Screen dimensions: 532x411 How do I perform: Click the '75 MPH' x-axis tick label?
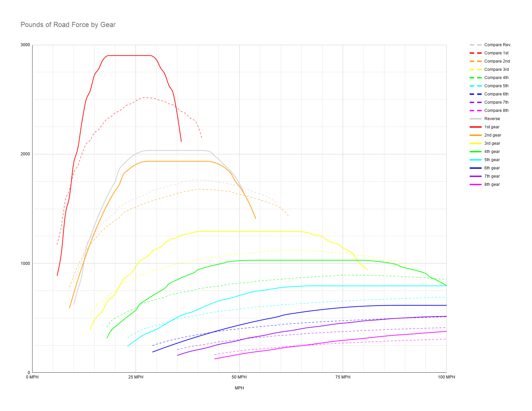point(343,377)
